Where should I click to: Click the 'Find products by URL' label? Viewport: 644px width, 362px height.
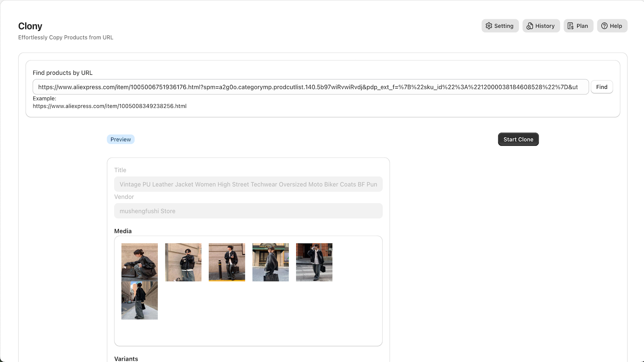point(63,73)
